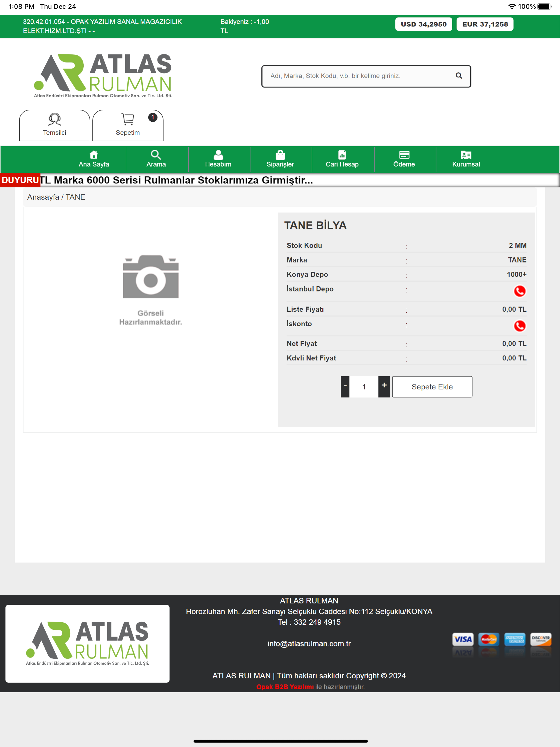Open Siparişler orders menu
560x747 pixels.
280,159
